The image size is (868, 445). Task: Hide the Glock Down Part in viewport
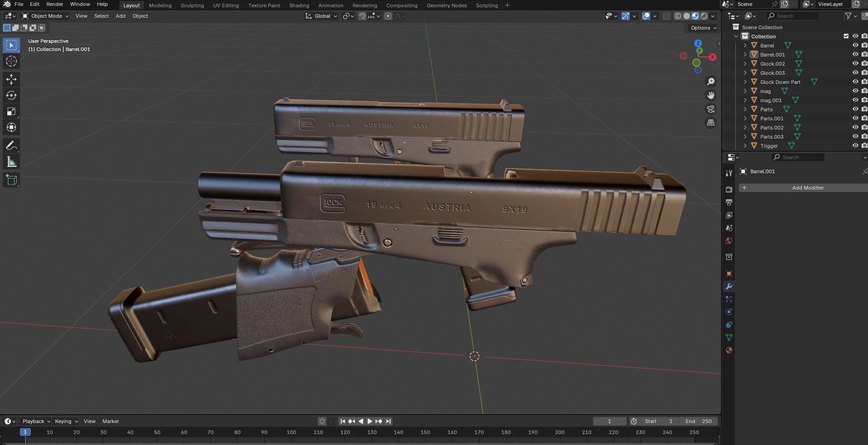pos(855,82)
